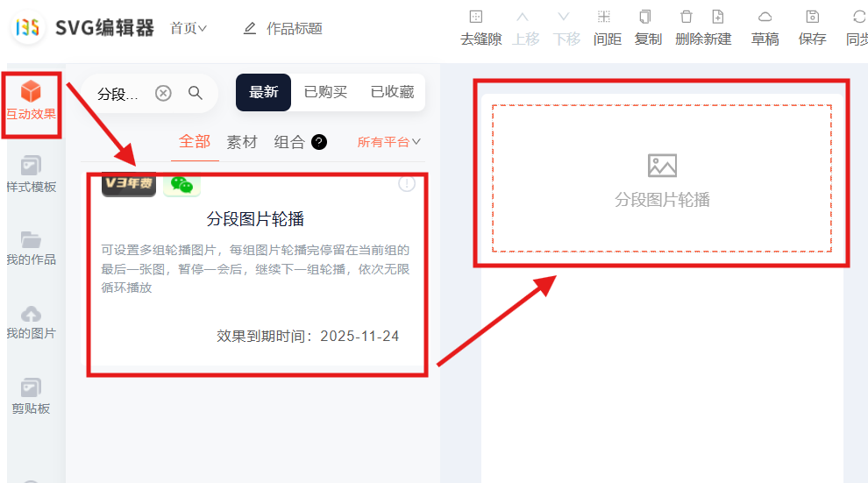
Task: Select the 最新 filter tab
Action: (x=264, y=92)
